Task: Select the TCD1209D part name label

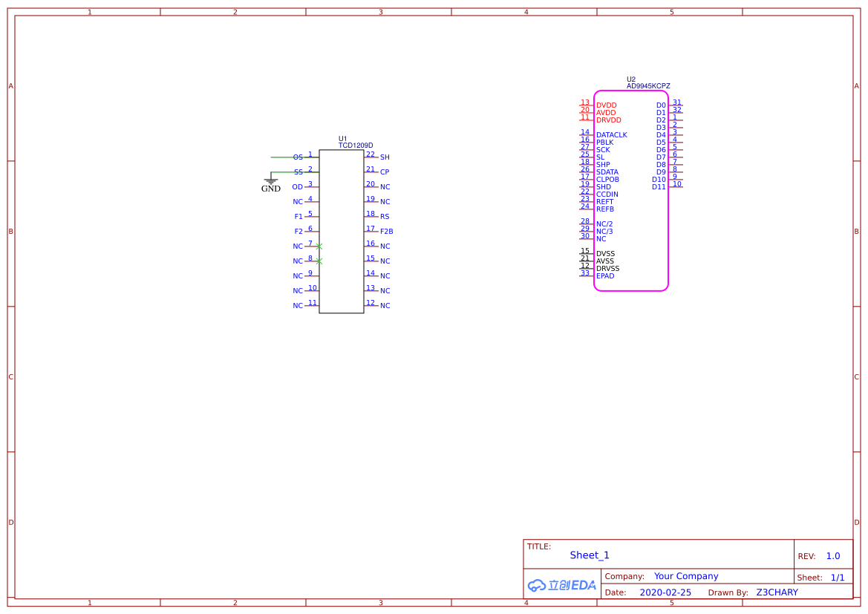Action: [x=356, y=146]
